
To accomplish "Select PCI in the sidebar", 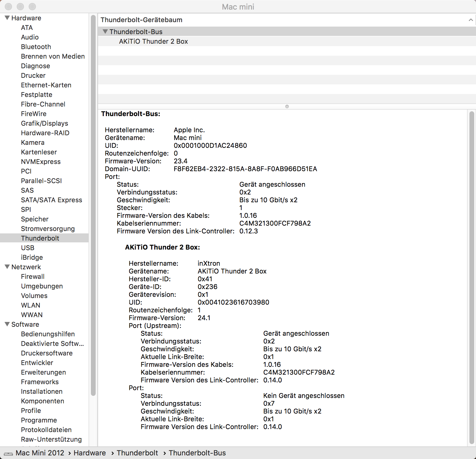I will (x=26, y=171).
